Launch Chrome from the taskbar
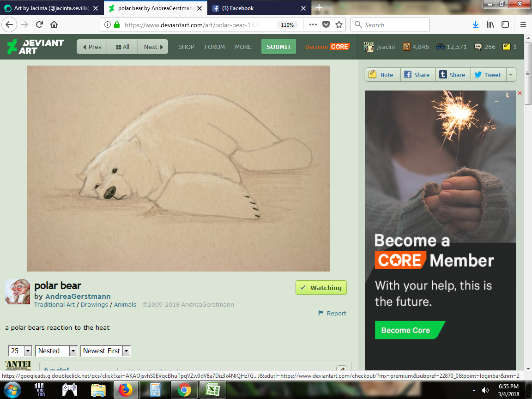Viewport: 532px width, 399px height. (x=184, y=390)
